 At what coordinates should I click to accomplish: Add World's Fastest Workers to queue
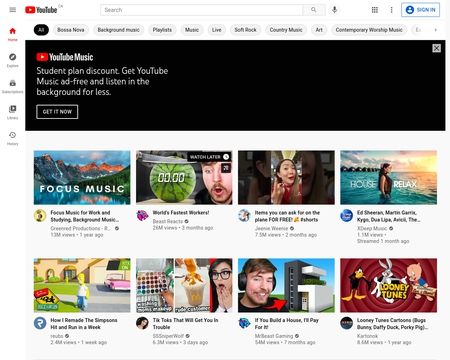pyautogui.click(x=226, y=168)
